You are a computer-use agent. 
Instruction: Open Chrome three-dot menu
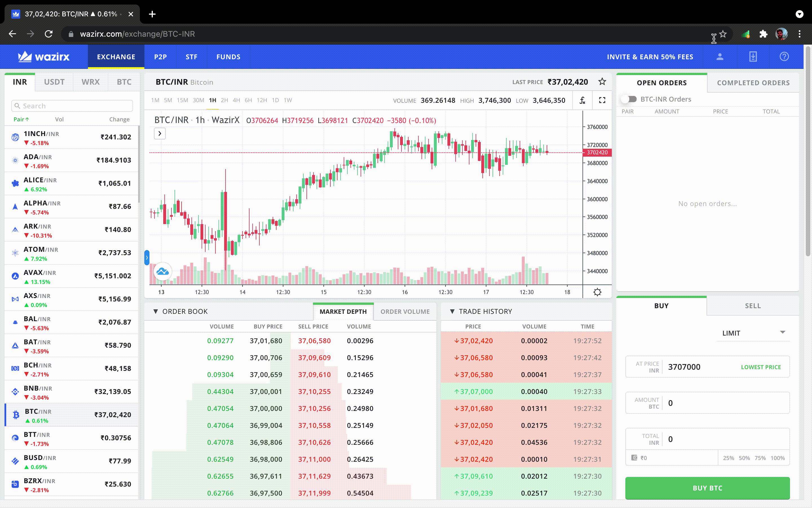tap(800, 34)
